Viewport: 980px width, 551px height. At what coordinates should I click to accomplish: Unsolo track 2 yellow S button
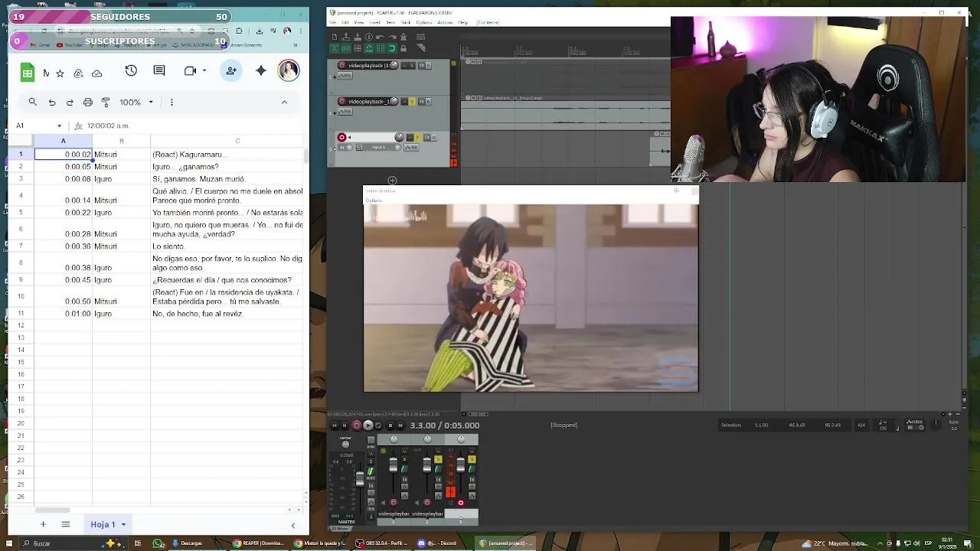click(412, 101)
